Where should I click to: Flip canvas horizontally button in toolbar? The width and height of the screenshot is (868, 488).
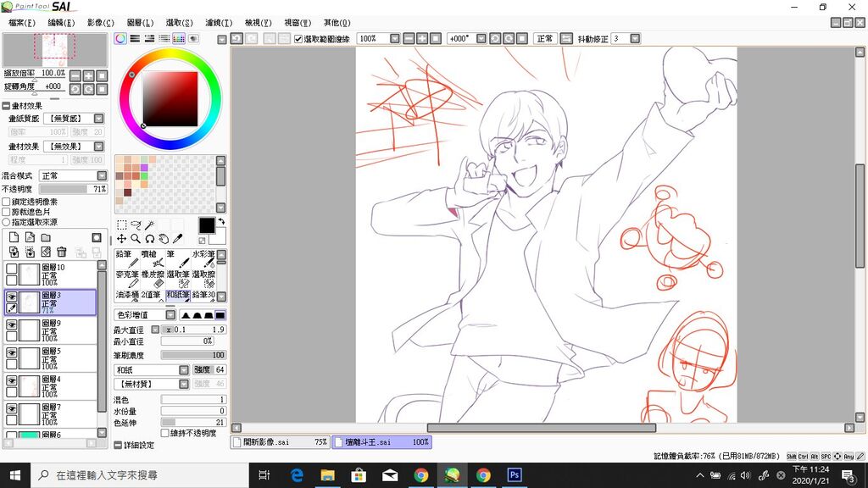(565, 38)
